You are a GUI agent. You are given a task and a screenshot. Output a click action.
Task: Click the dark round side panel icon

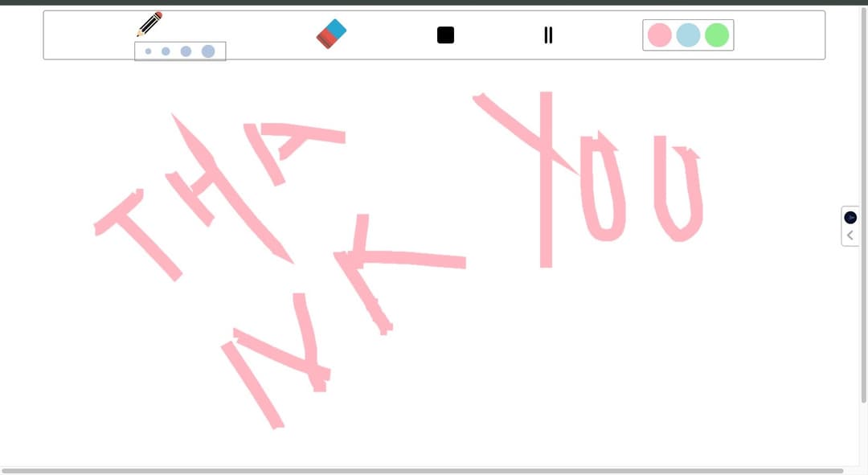850,218
